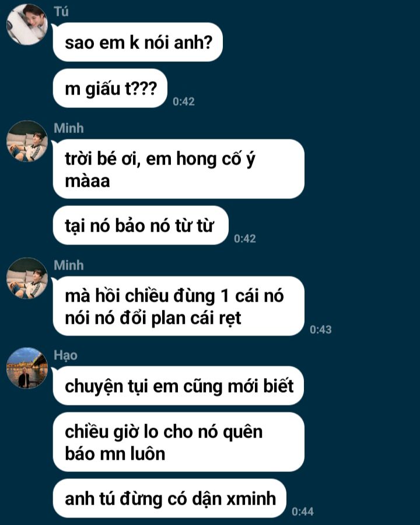Select message 'chiều giờ lo cho nó'

click(x=178, y=442)
